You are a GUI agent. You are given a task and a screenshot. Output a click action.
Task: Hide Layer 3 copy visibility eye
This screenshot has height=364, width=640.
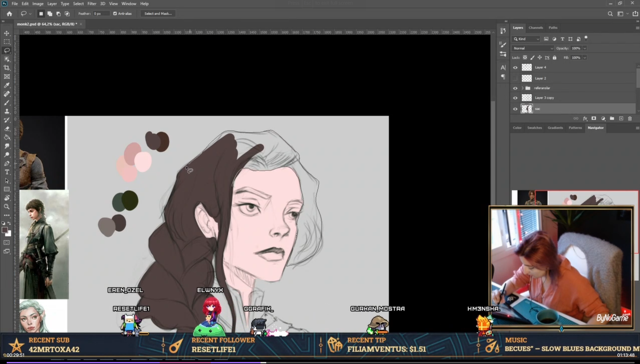515,98
